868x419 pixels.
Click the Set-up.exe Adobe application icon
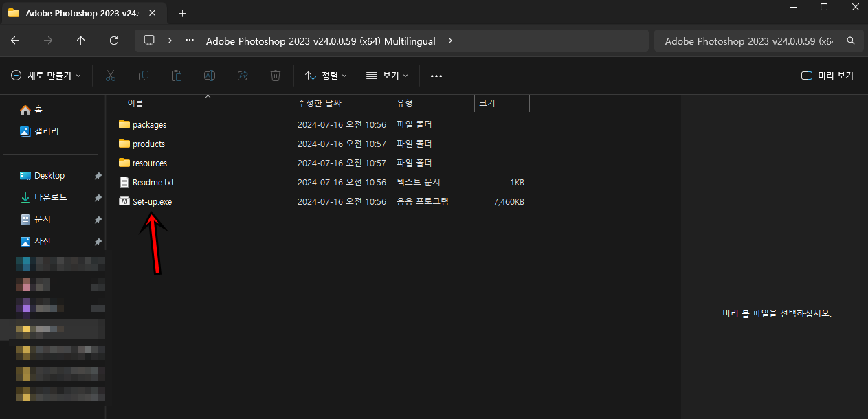click(x=124, y=201)
